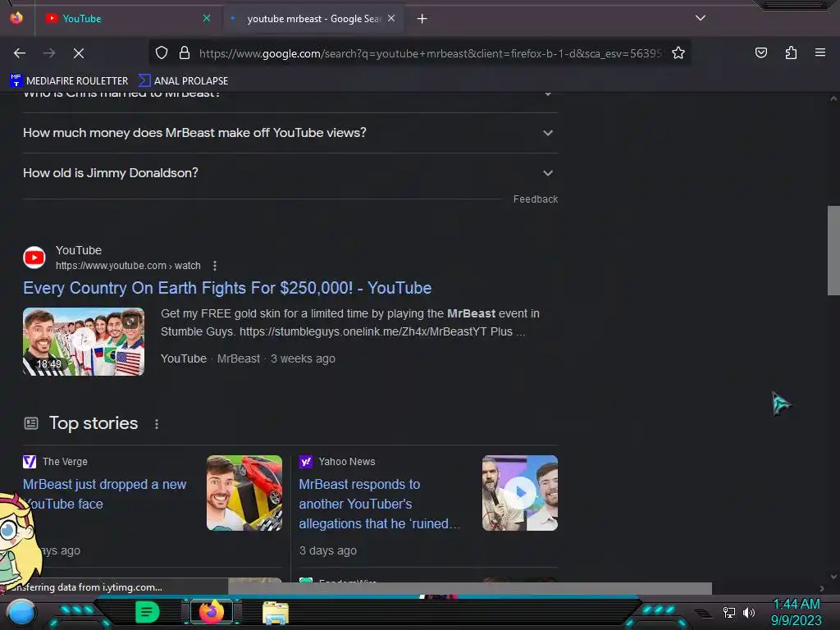Play the 18:49 video thumbnail
Viewport: 840px width, 630px height.
point(84,342)
